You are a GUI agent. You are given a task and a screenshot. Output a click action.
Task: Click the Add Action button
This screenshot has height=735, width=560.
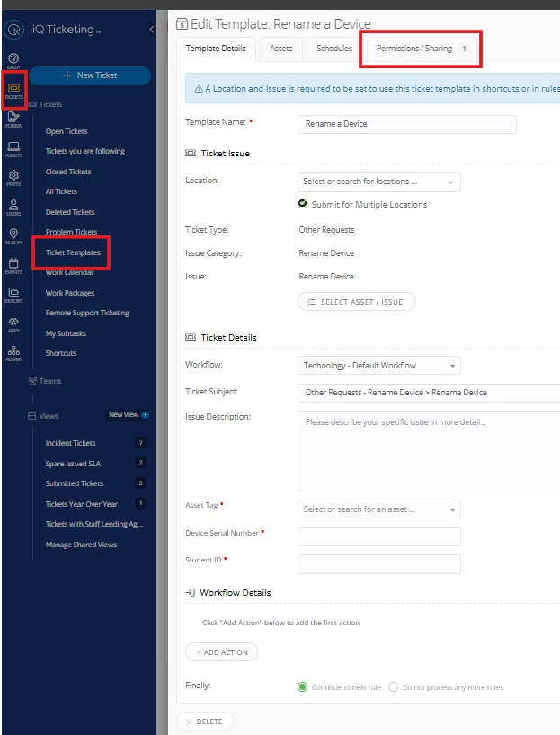pos(221,652)
